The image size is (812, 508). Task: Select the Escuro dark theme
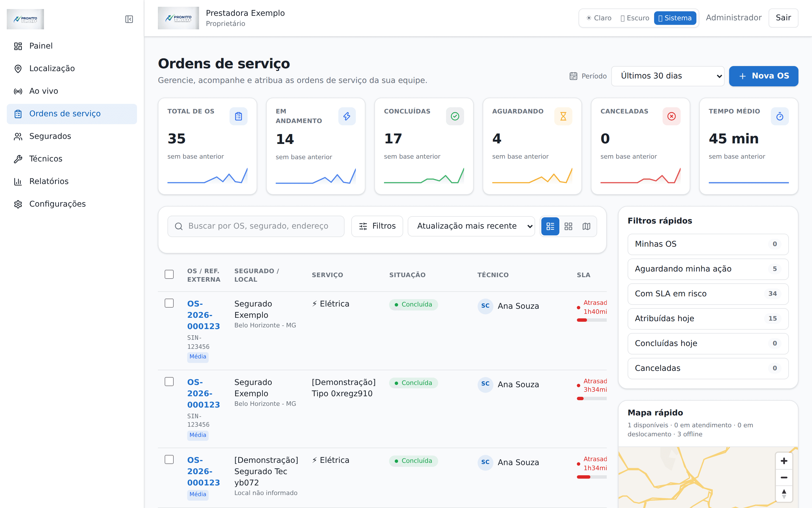click(x=634, y=18)
